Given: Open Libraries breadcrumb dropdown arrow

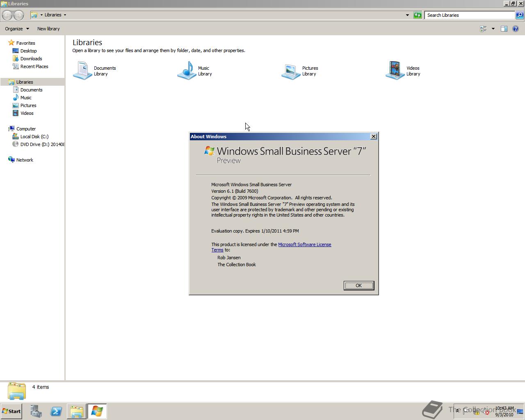Looking at the screenshot, I should click(x=65, y=15).
